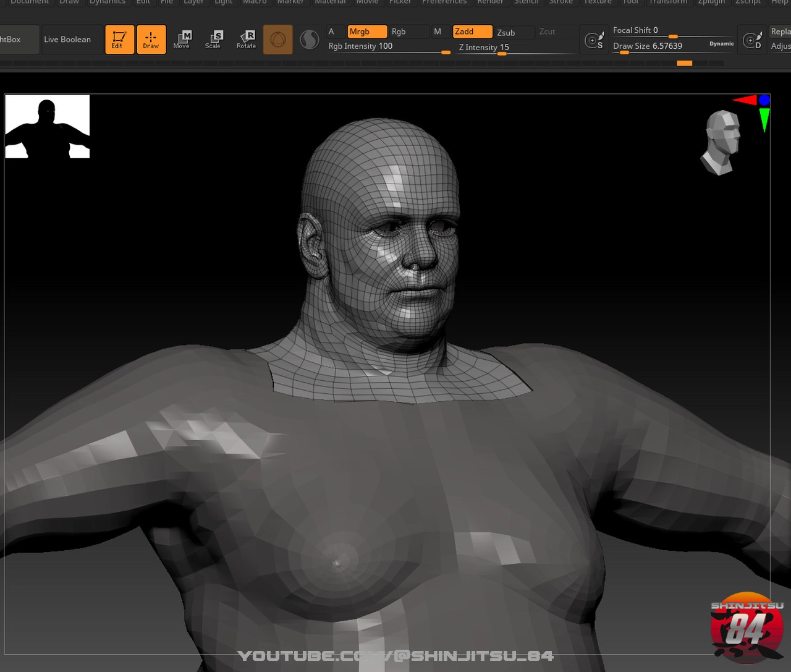The image size is (791, 672).
Task: Toggle Zadd sculpt mode
Action: point(472,32)
